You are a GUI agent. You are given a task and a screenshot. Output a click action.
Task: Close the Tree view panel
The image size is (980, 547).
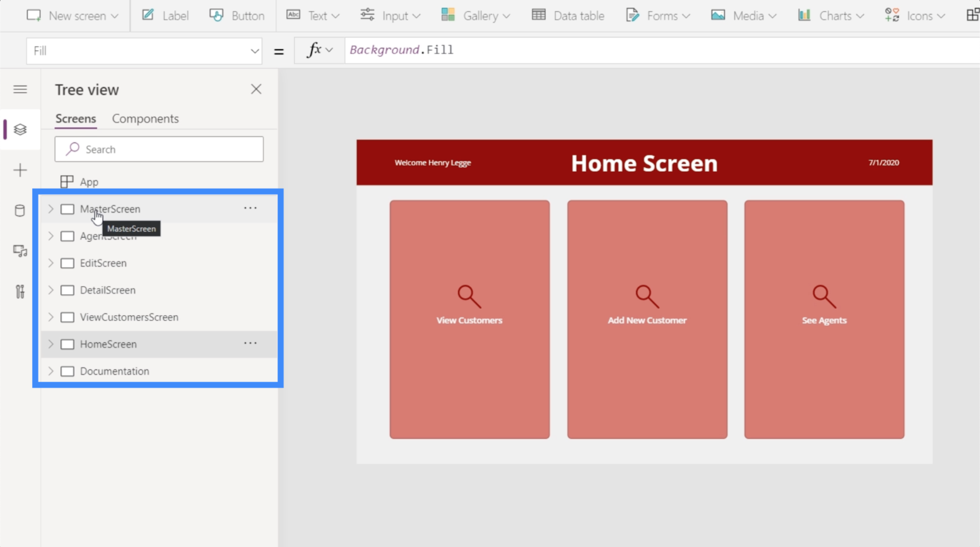[x=256, y=89]
